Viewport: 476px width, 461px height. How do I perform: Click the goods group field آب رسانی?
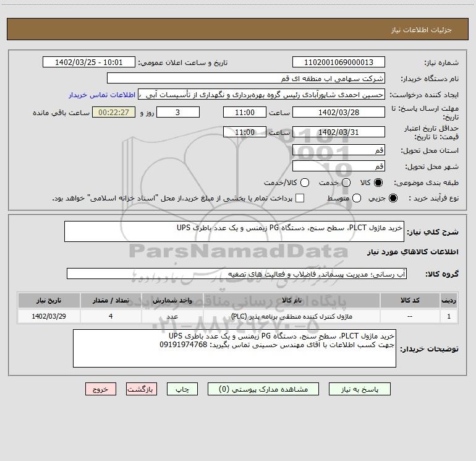(237, 274)
